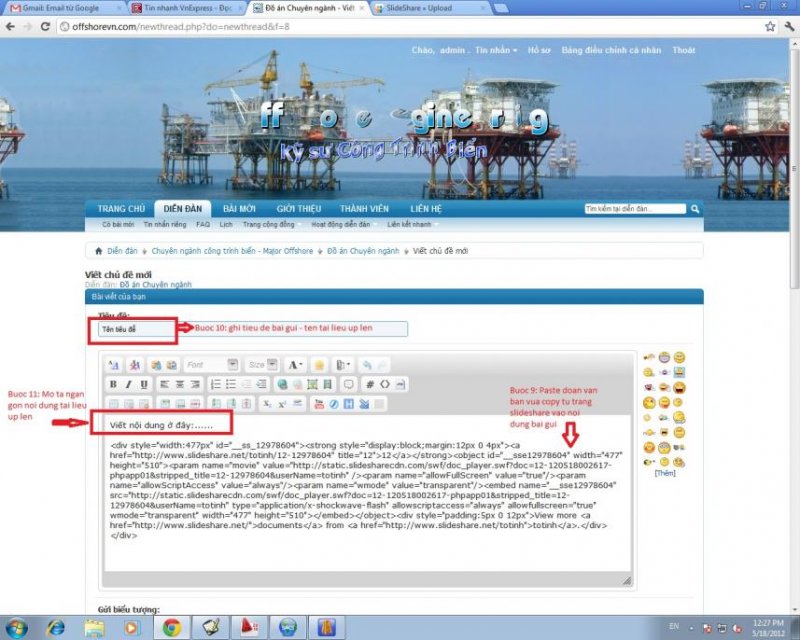Screen dimensions: 800x640
Task: Expand the Tin nhắn dropdown menu
Action: [x=496, y=50]
